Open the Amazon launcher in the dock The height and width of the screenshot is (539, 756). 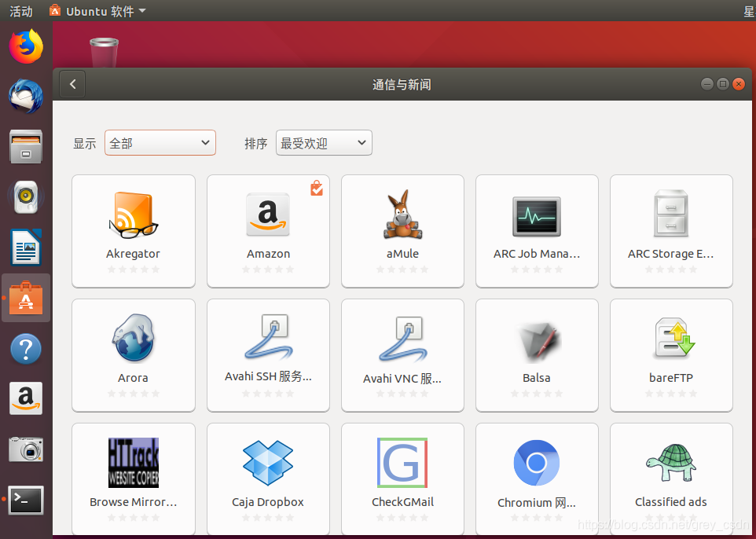click(x=26, y=398)
